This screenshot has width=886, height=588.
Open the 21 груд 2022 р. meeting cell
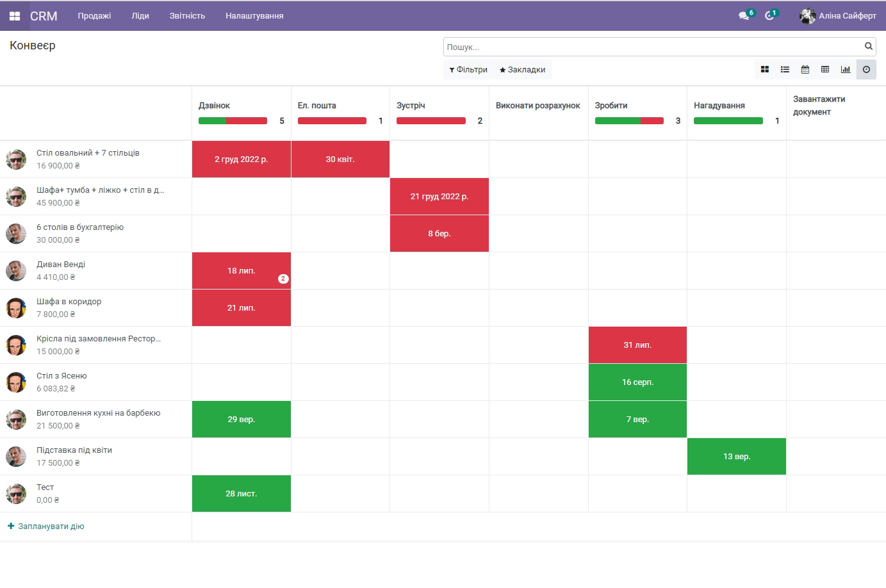[439, 197]
